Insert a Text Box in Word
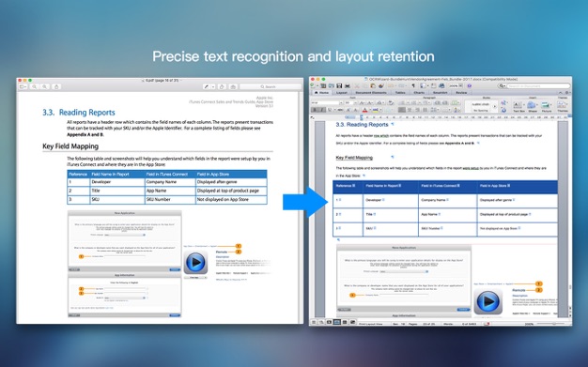 518,106
